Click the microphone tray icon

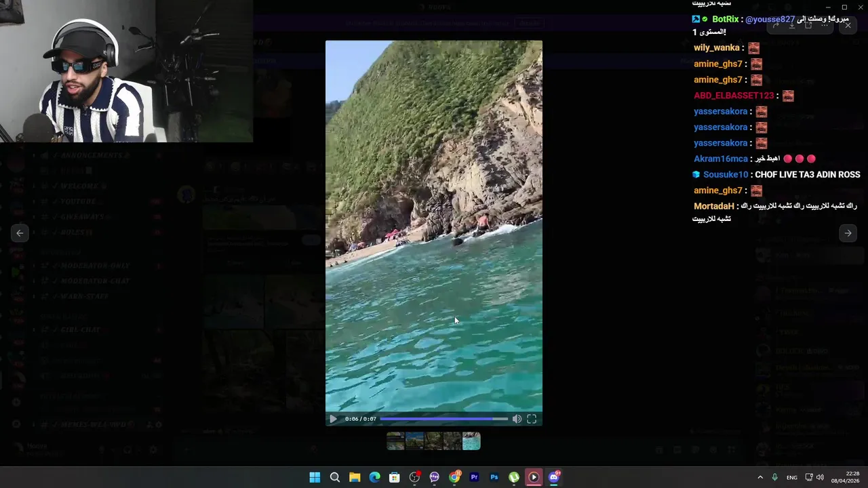pyautogui.click(x=774, y=477)
